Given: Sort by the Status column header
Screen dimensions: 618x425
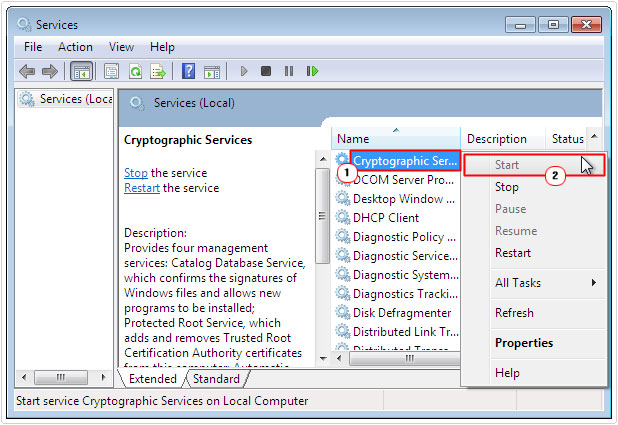Looking at the screenshot, I should tap(566, 138).
